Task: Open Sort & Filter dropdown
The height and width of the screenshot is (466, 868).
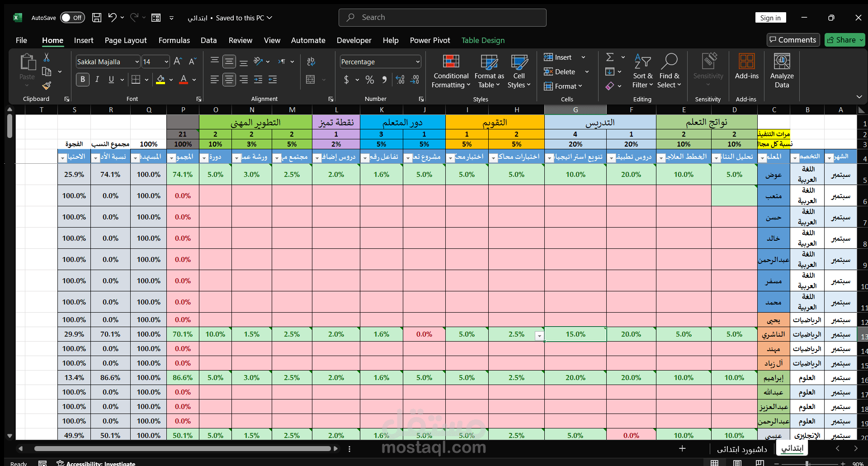Action: tap(642, 71)
